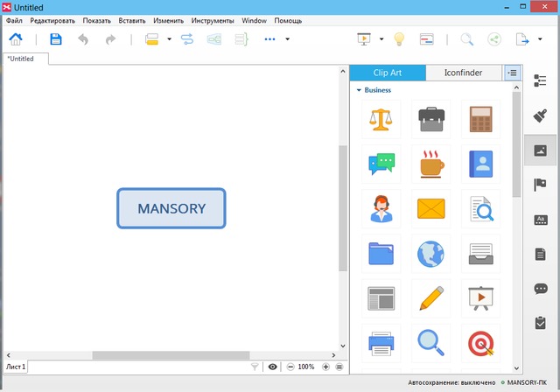The image size is (560, 392).
Task: Insert the scales of justice clip art
Action: 381,119
